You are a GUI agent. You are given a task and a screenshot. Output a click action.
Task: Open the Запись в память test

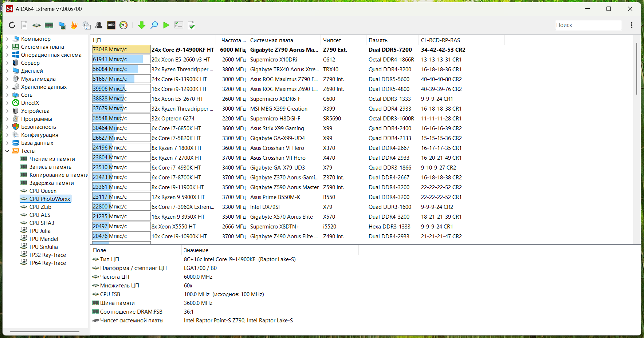[x=50, y=167]
